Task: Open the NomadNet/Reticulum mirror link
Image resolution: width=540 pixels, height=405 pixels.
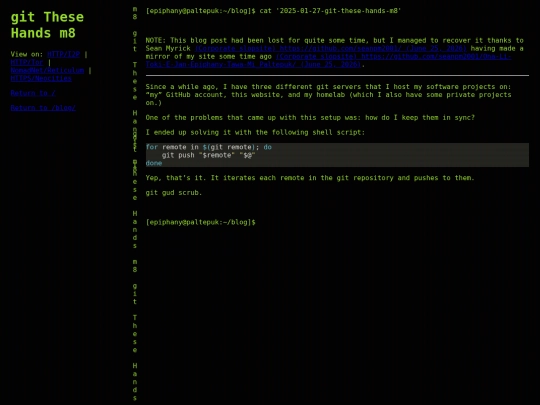Action: click(x=47, y=70)
